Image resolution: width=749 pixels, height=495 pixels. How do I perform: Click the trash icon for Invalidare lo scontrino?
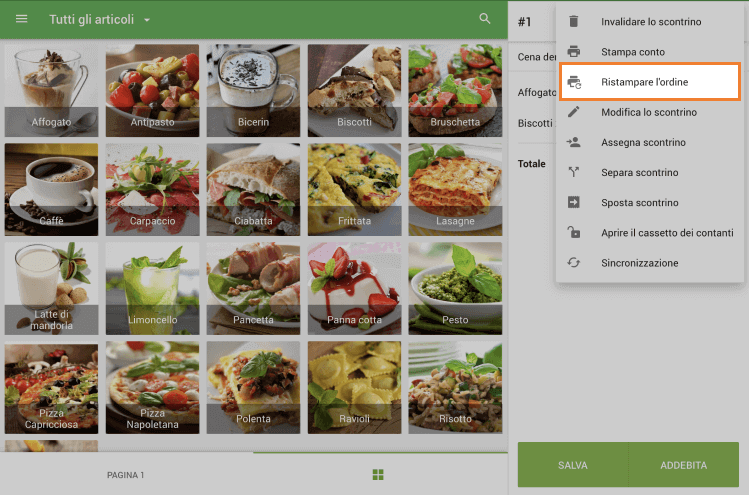pyautogui.click(x=574, y=21)
